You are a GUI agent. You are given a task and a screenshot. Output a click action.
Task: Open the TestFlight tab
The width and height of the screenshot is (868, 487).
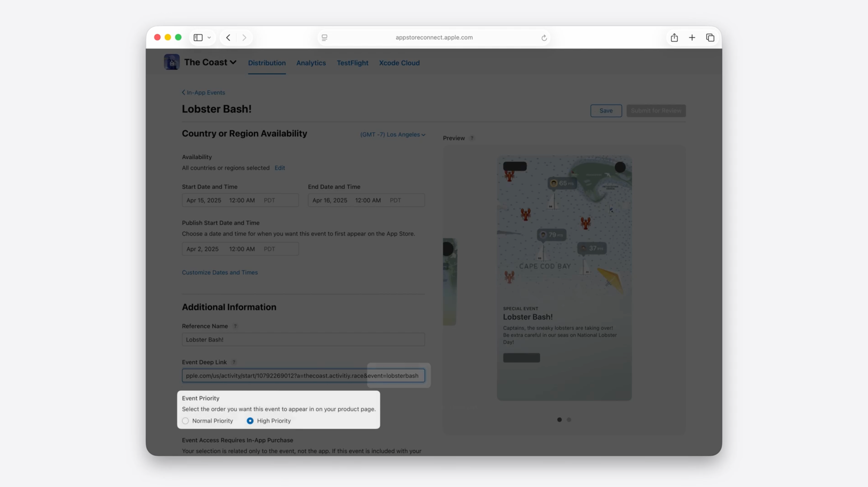coord(352,63)
